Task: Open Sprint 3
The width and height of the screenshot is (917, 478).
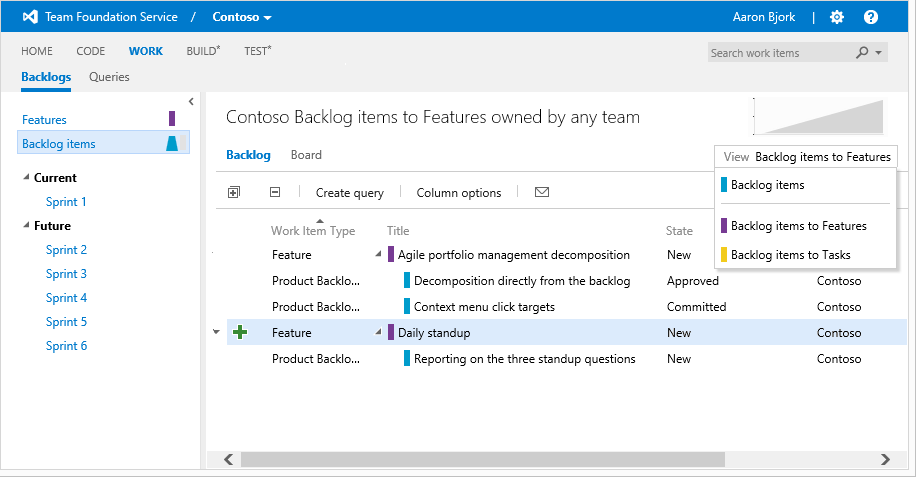Action: (66, 274)
